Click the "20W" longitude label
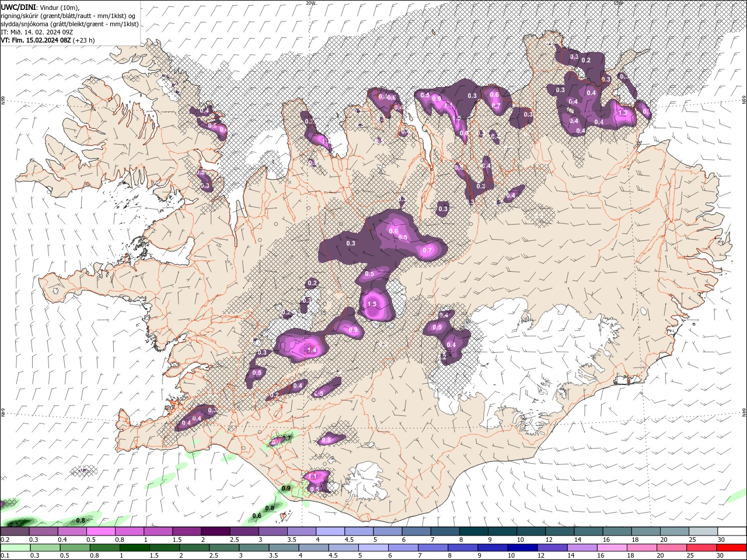The image size is (747, 560). (x=310, y=3)
